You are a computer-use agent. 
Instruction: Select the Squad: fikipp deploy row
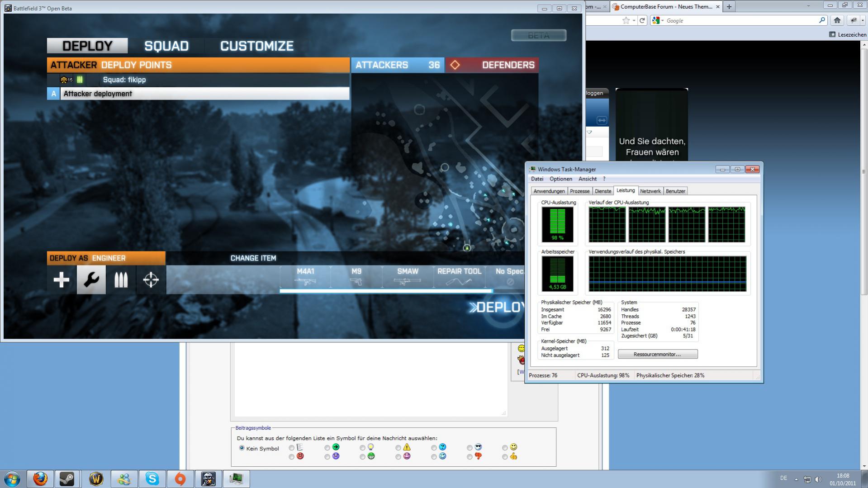(198, 80)
